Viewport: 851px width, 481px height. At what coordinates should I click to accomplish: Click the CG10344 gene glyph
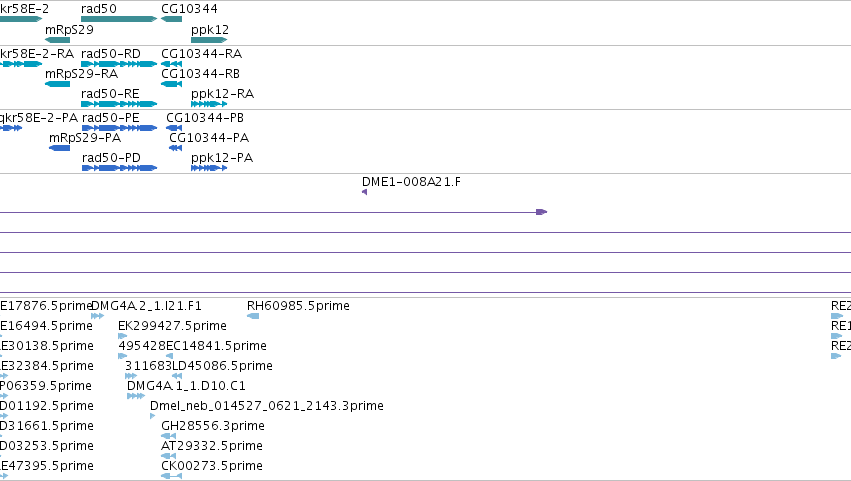172,19
